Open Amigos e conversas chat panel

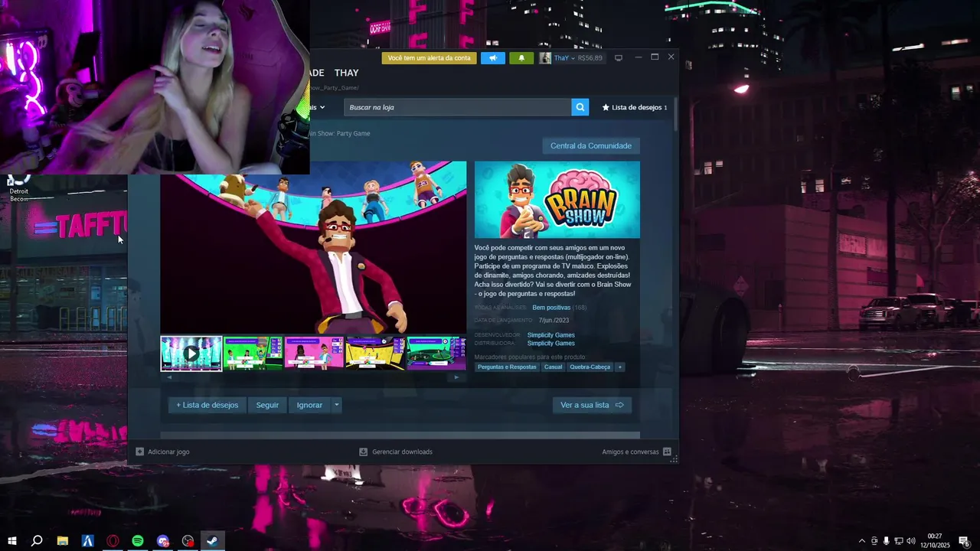636,452
